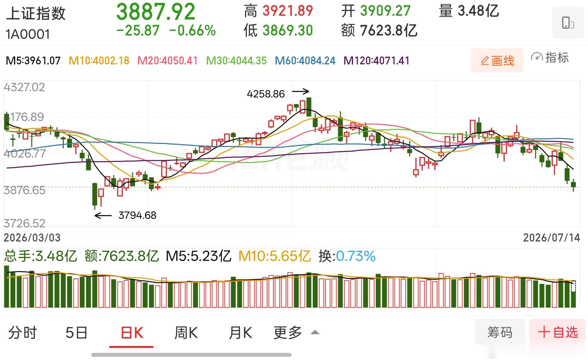
Task: Tap the change value -25.87
Action: click(138, 30)
